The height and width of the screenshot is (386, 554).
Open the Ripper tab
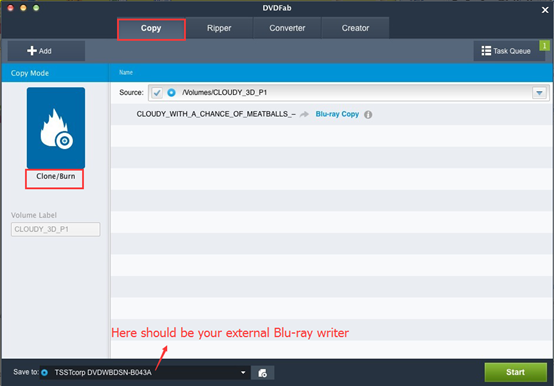(x=219, y=28)
